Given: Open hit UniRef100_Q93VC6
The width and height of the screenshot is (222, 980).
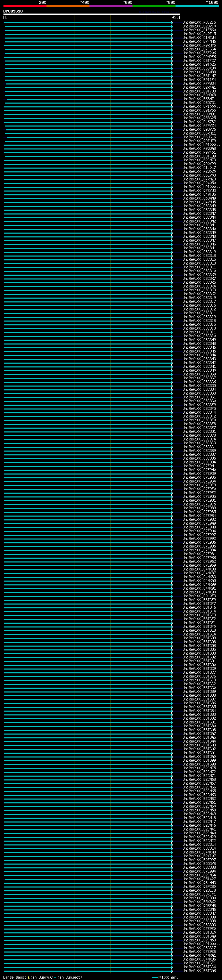Looking at the screenshot, I should coord(199,129).
